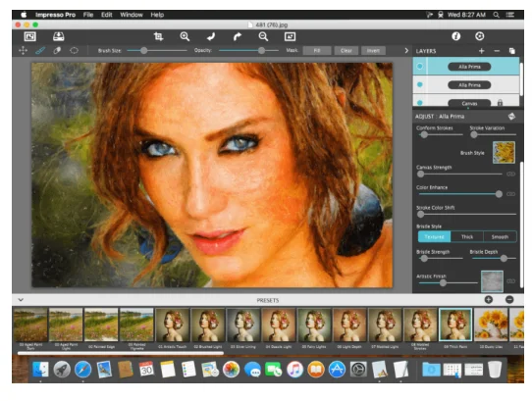The width and height of the screenshot is (532, 401).
Task: Select the Lasso selection tool
Action: [74, 51]
